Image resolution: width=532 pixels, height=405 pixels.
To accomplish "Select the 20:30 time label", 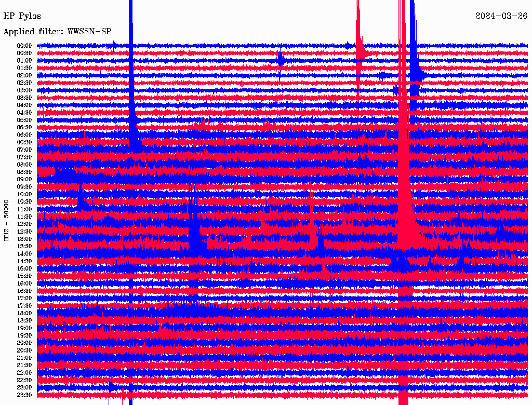I will coord(24,350).
